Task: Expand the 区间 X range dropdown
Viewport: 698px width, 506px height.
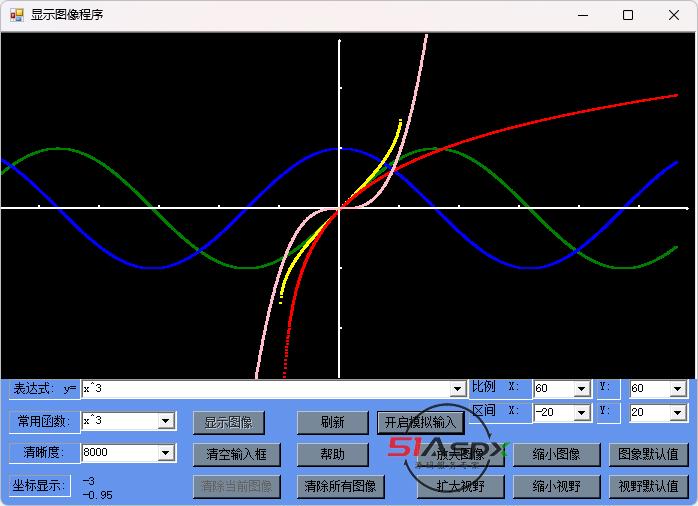Action: [x=582, y=412]
